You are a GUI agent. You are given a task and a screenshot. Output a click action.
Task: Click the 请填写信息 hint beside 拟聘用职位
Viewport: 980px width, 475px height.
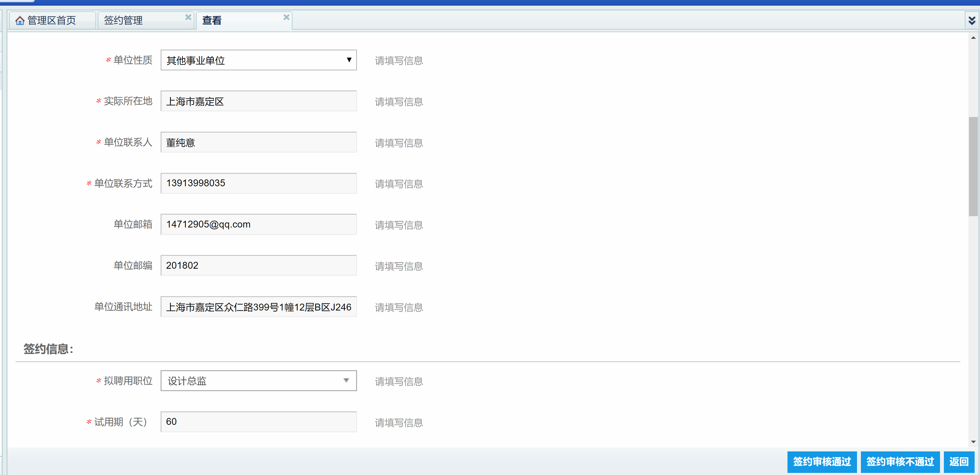(399, 381)
